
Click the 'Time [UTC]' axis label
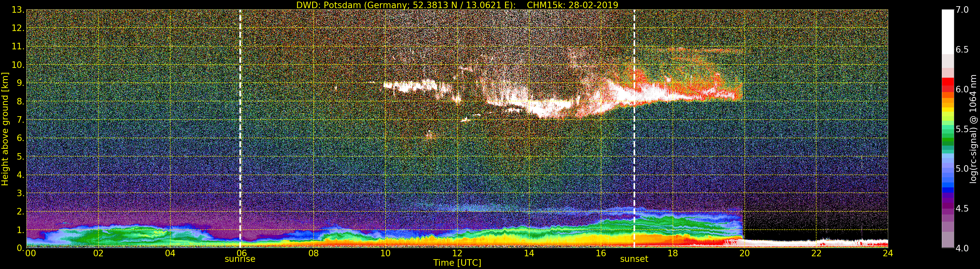pyautogui.click(x=457, y=262)
